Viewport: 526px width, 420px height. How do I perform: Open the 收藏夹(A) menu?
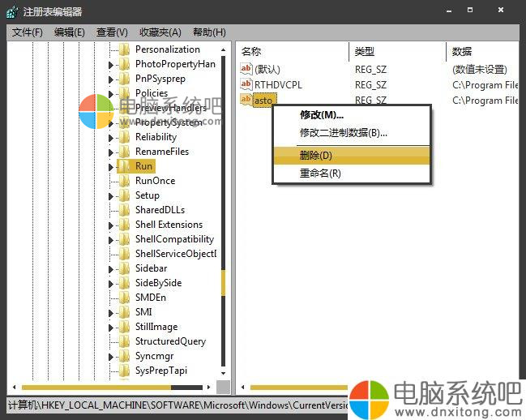(160, 32)
